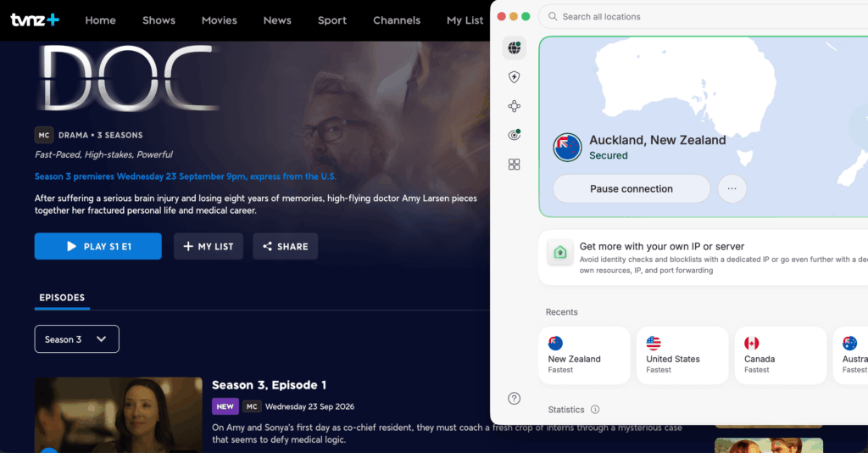
Task: Play S1 E1 of Doc
Action: pos(98,247)
